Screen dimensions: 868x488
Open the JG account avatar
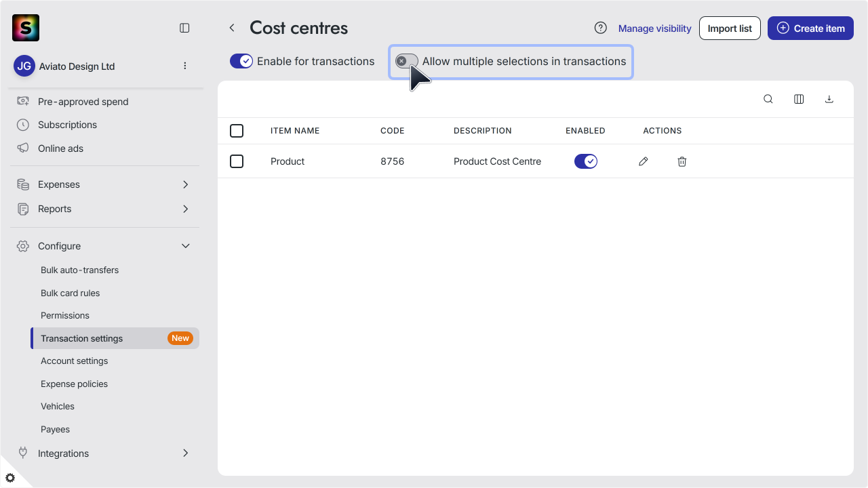point(24,66)
